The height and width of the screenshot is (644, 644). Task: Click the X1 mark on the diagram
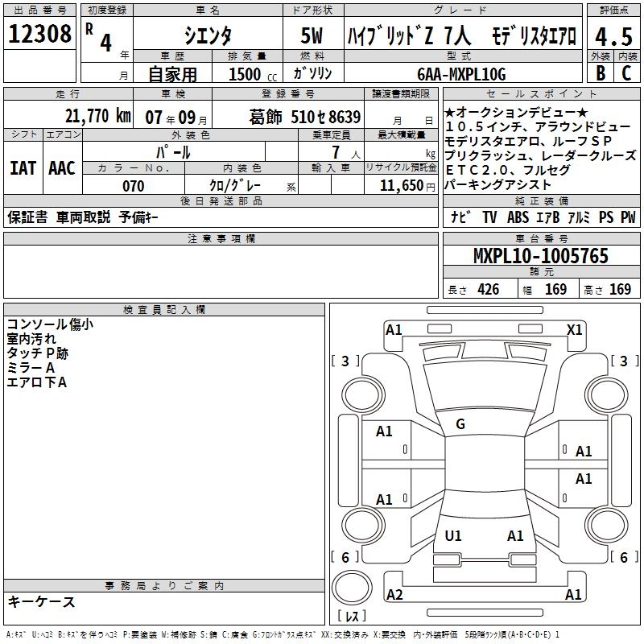coord(575,330)
